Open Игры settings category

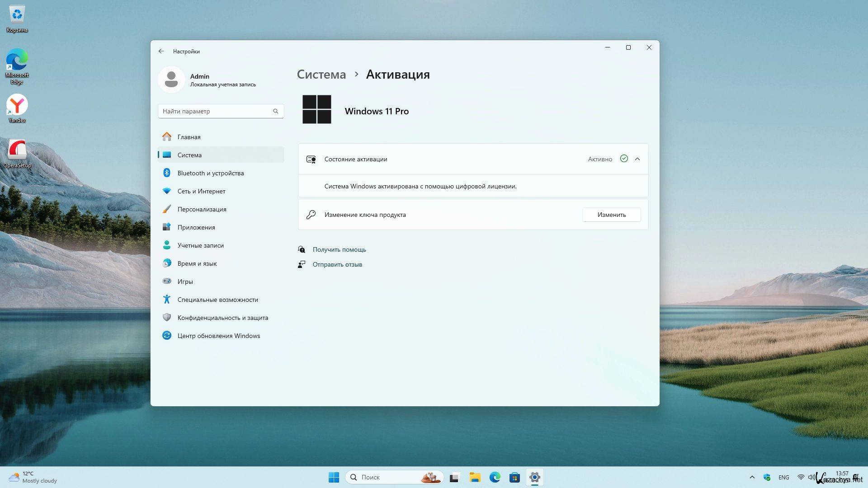[185, 282]
